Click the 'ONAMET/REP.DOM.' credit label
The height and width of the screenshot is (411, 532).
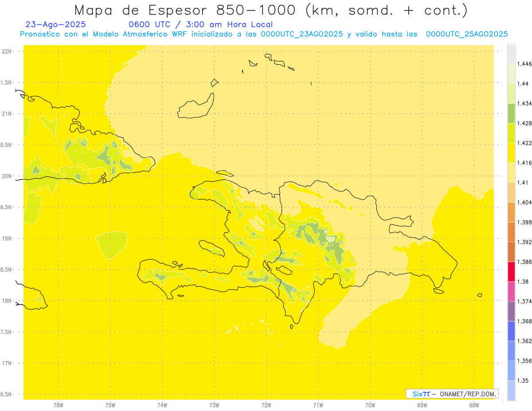coord(468,394)
